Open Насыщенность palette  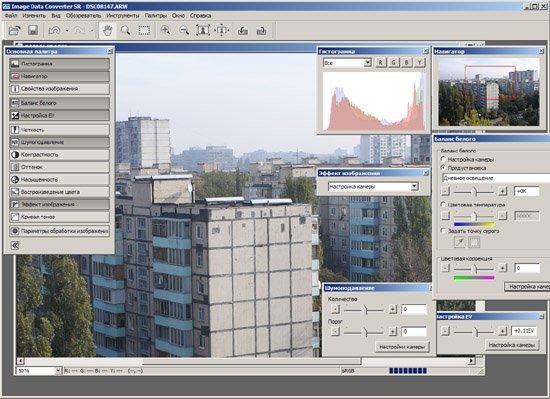pos(60,180)
